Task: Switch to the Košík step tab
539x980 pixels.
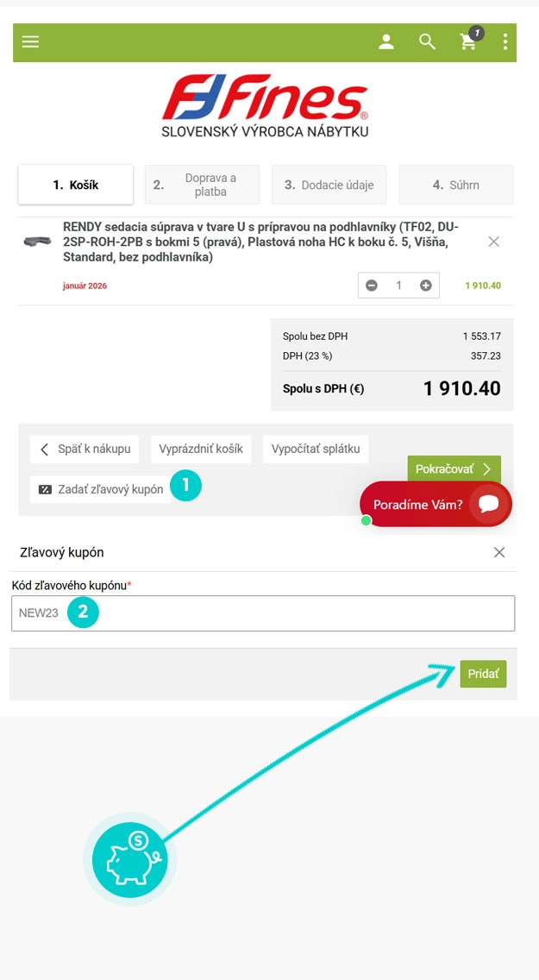Action: point(76,185)
